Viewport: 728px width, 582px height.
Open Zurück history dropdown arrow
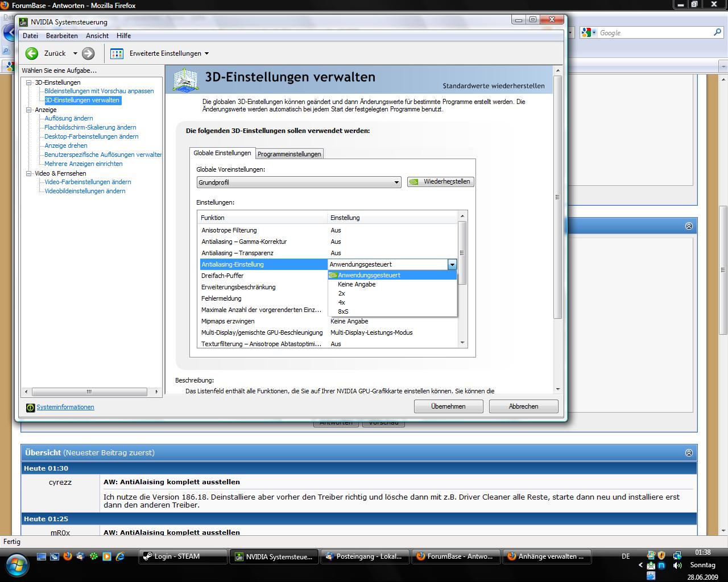point(75,53)
